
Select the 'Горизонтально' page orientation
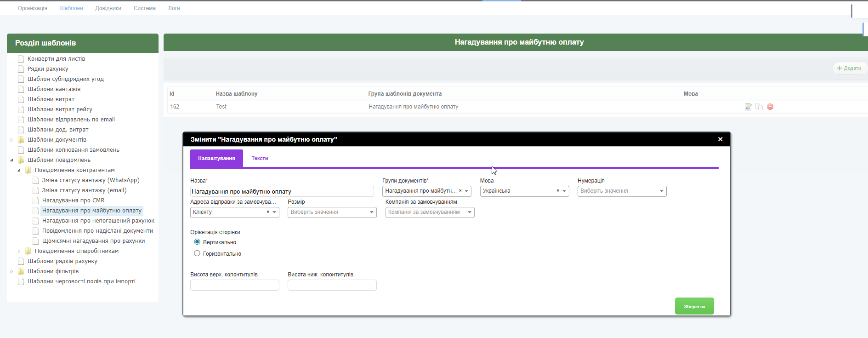click(x=197, y=253)
